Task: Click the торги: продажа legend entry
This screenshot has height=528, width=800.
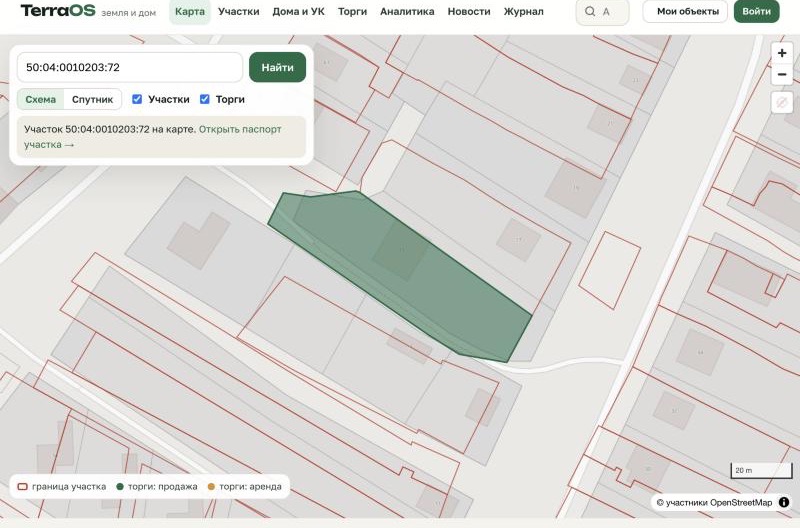Action: pyautogui.click(x=157, y=487)
